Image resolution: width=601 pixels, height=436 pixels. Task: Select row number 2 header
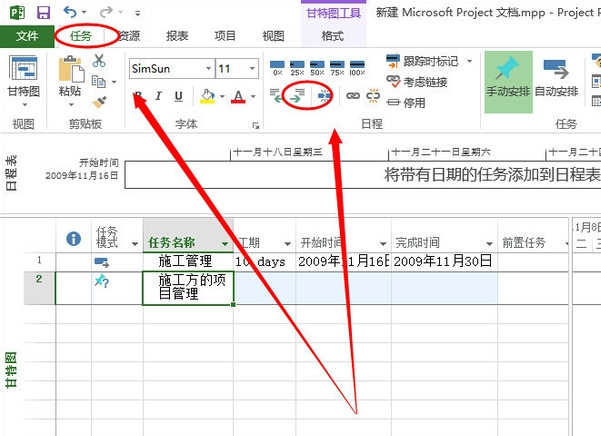(x=39, y=288)
